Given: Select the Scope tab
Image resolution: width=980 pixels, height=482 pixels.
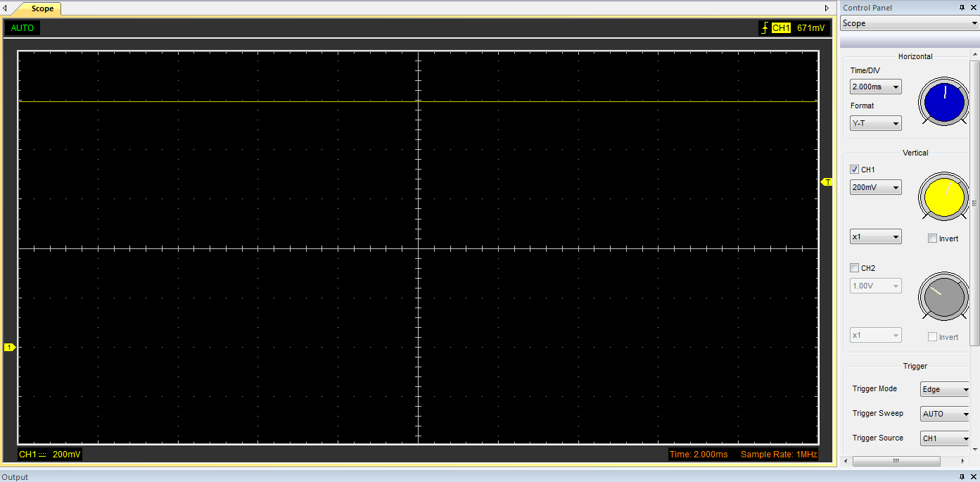Looking at the screenshot, I should point(41,8).
